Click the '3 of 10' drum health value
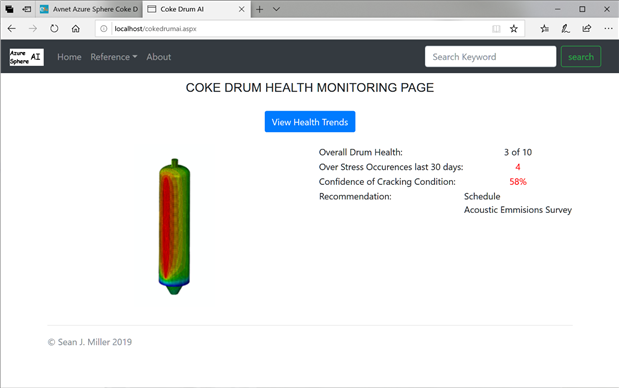619x388 pixels. pos(518,152)
